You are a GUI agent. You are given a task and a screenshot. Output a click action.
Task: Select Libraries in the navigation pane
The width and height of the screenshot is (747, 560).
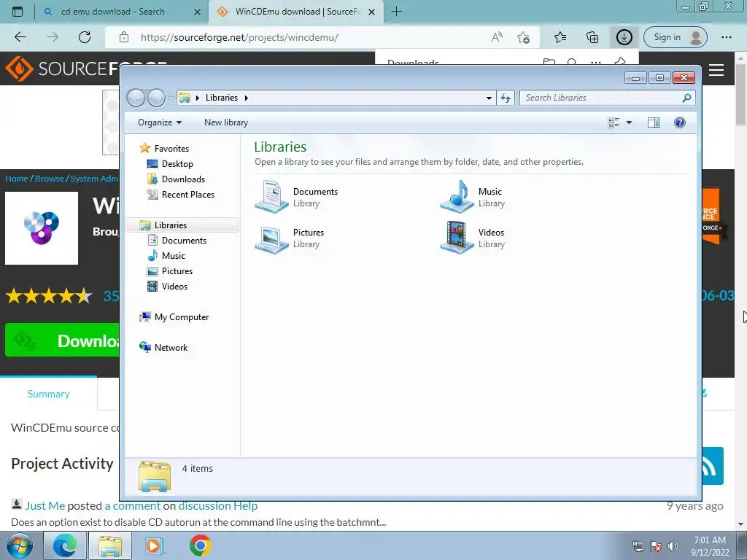tap(170, 225)
